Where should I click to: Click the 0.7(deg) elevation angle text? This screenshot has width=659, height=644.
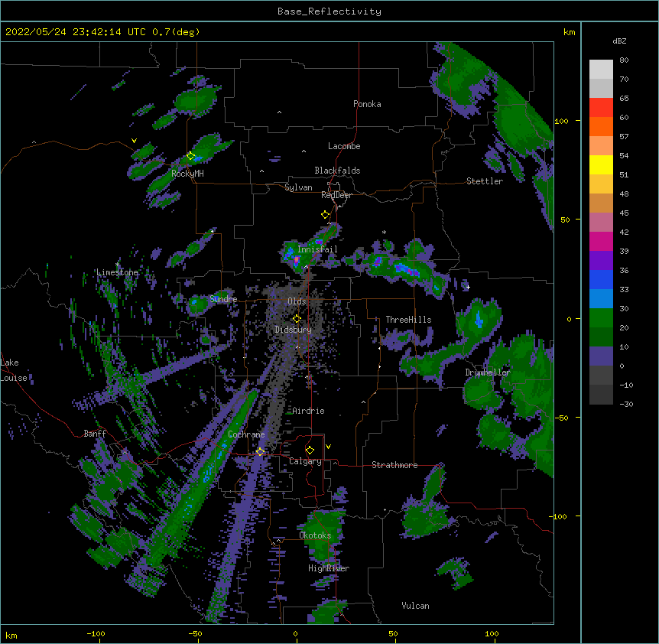(176, 32)
